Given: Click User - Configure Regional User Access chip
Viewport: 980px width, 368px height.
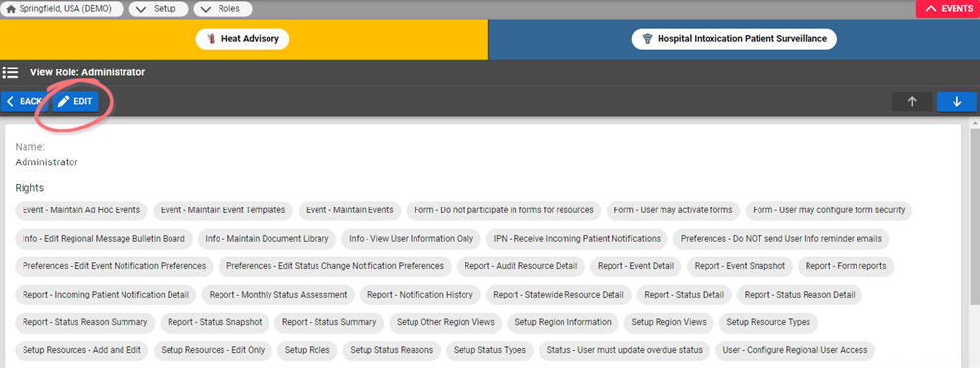Looking at the screenshot, I should click(795, 350).
